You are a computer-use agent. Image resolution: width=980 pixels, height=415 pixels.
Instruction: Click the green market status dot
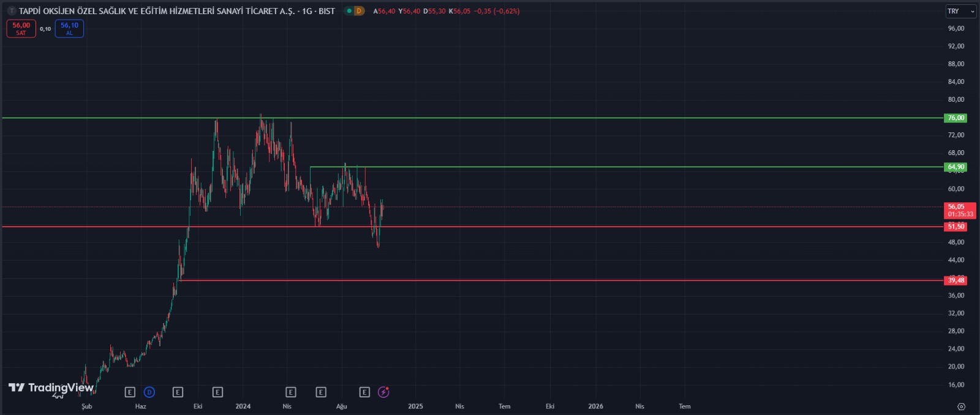click(349, 11)
